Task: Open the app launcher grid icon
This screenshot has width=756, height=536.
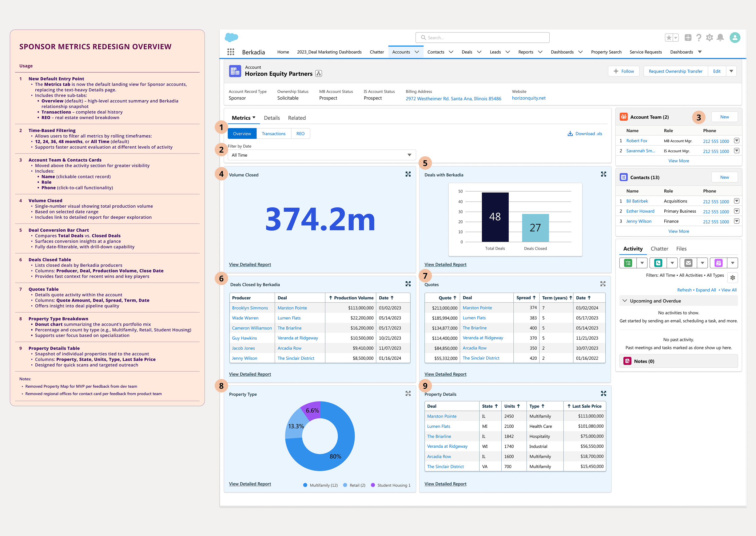Action: click(231, 52)
